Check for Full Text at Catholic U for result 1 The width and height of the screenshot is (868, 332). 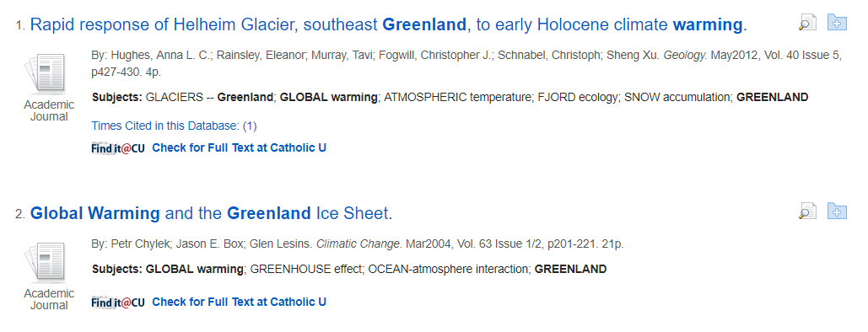click(x=240, y=147)
